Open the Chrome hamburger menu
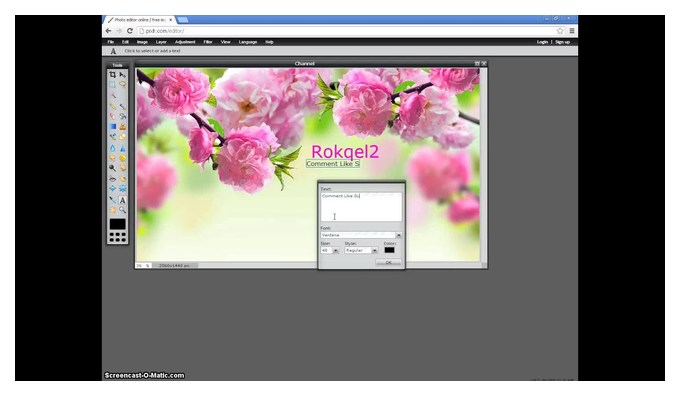 click(x=572, y=31)
